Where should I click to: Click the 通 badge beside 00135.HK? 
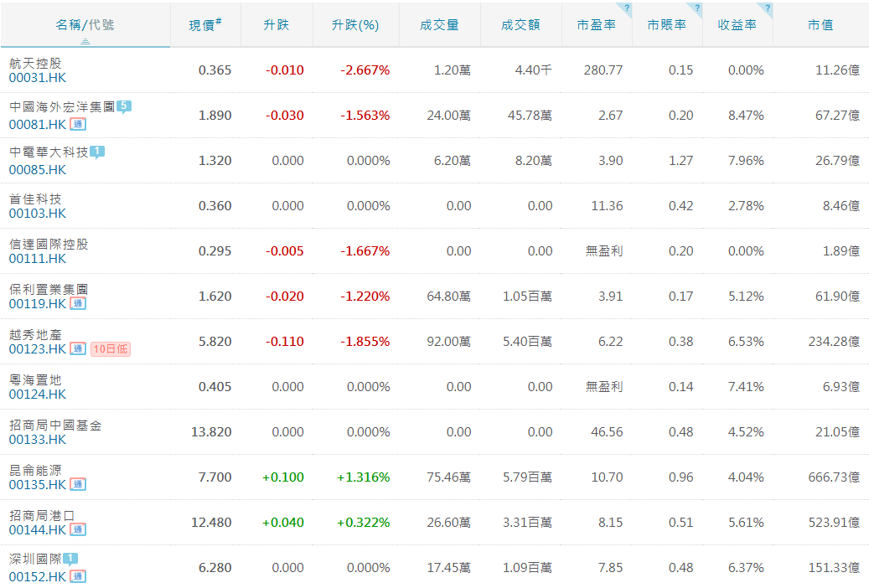tap(78, 484)
